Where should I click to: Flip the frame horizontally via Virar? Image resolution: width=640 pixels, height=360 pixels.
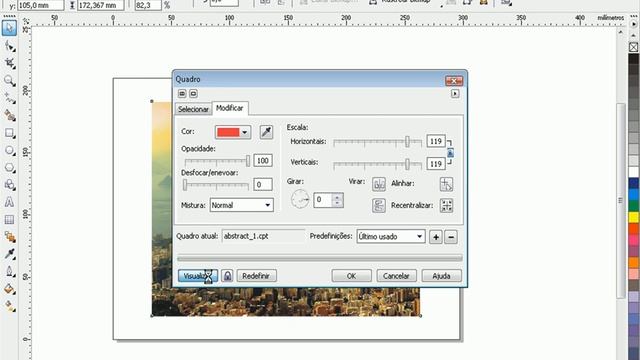point(379,184)
